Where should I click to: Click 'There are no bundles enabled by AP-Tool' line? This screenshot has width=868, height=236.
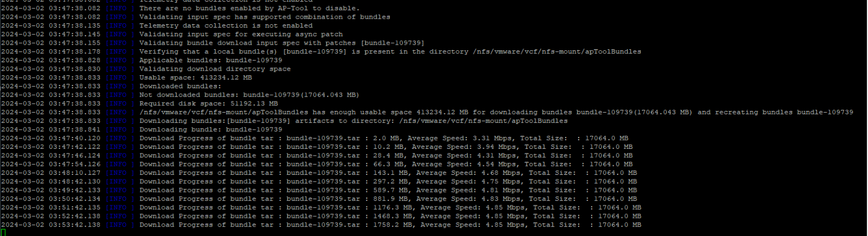coord(249,8)
